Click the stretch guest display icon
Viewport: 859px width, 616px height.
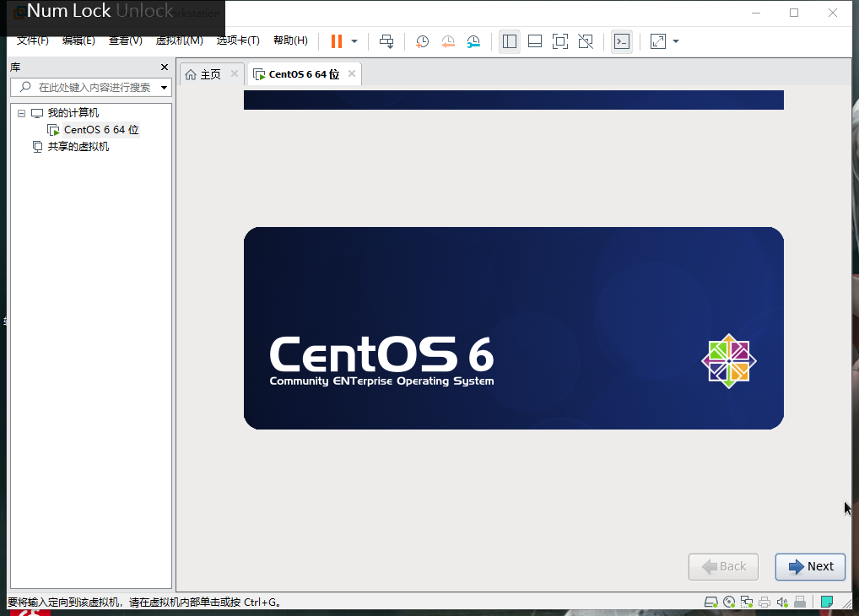(x=658, y=41)
